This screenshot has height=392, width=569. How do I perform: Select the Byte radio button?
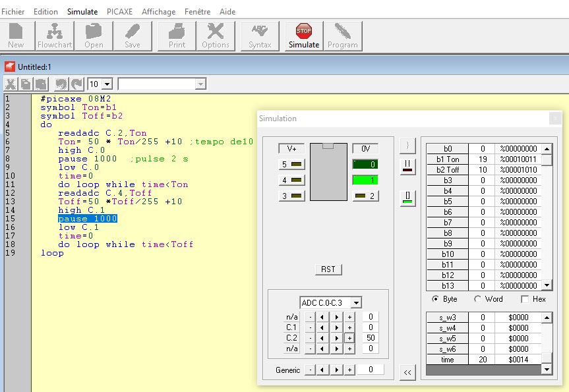[x=435, y=298]
